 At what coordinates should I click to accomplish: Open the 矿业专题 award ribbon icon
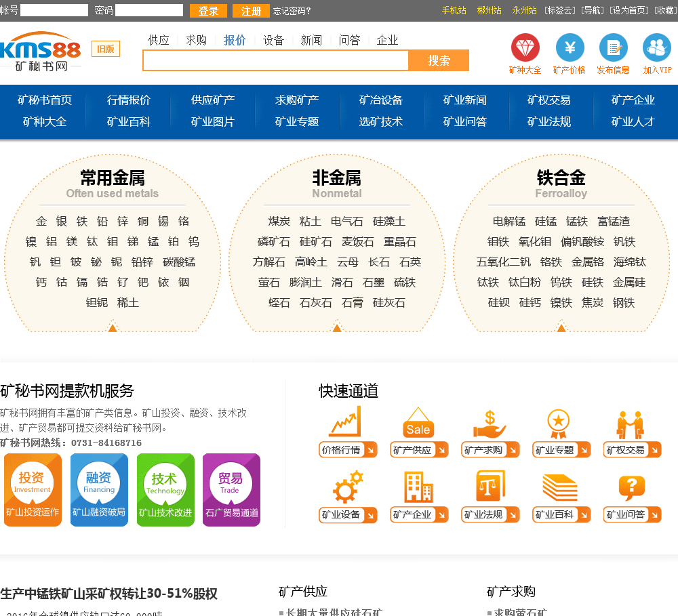pyautogui.click(x=558, y=424)
